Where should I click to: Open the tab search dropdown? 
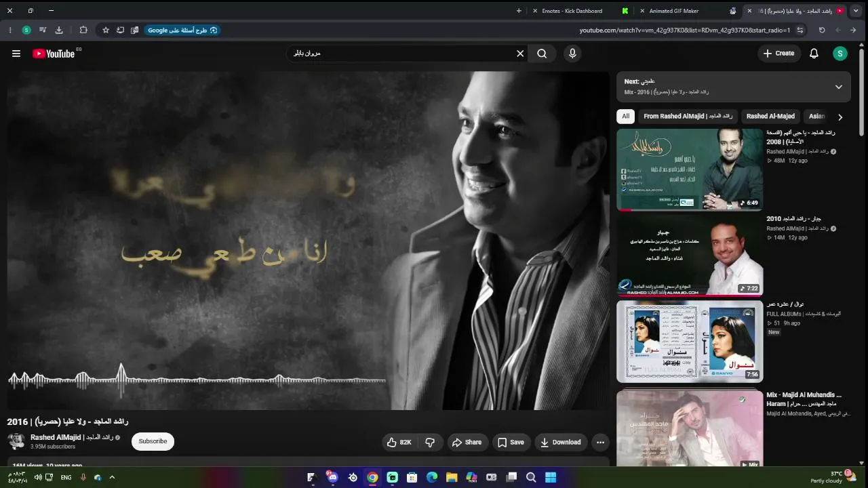[857, 11]
